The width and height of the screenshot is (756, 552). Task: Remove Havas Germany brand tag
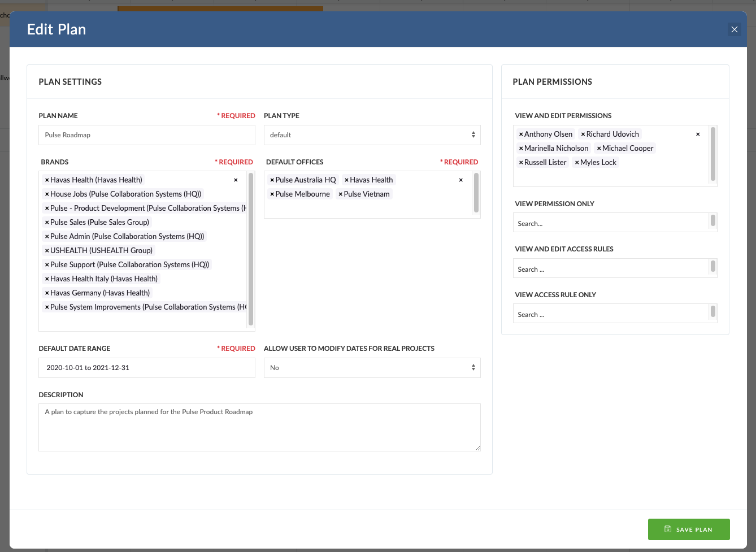pyautogui.click(x=47, y=293)
